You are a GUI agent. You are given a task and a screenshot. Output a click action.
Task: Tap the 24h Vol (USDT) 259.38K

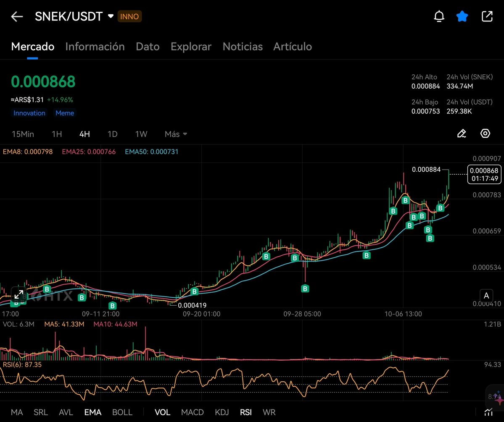point(459,111)
